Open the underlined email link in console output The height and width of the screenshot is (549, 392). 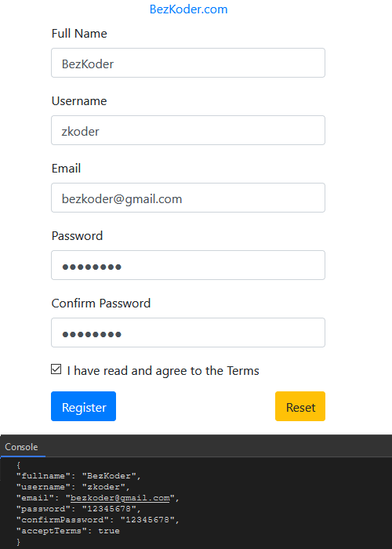[120, 498]
